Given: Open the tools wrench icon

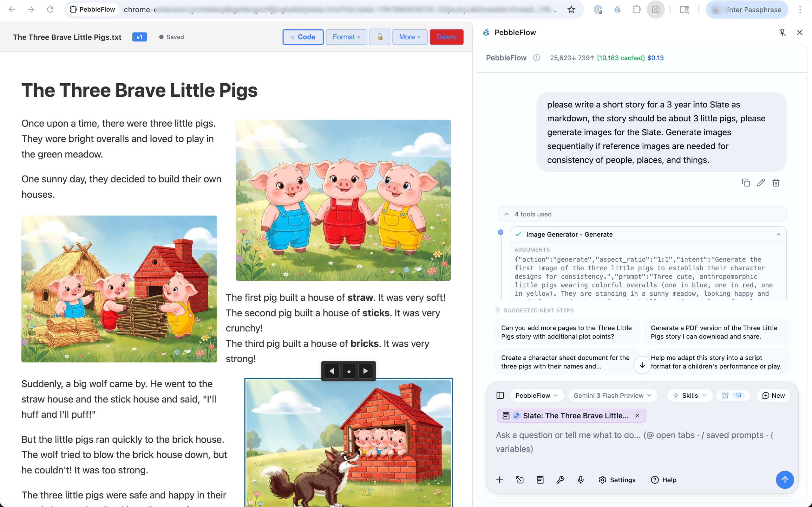Looking at the screenshot, I should (x=561, y=480).
